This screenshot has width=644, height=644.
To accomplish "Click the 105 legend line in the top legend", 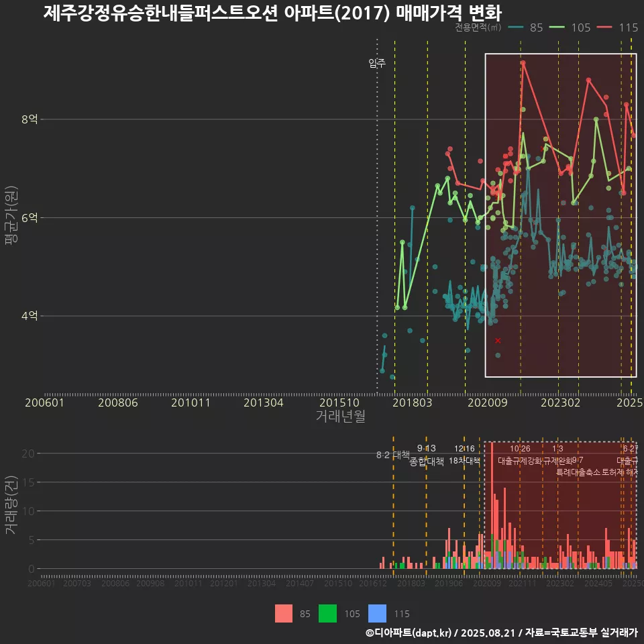I will pyautogui.click(x=557, y=28).
